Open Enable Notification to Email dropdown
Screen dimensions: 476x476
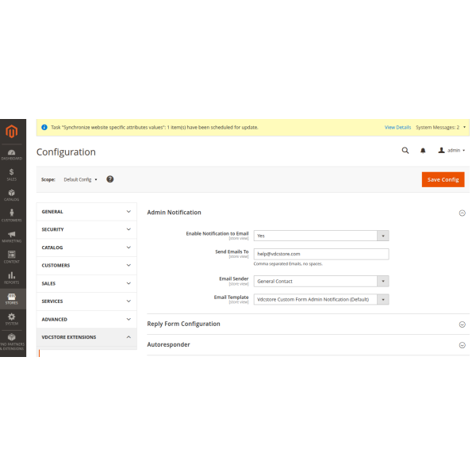click(x=321, y=236)
